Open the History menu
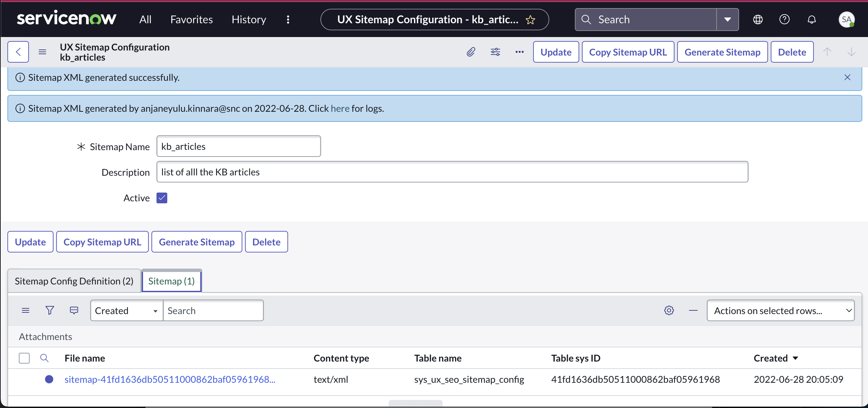868x408 pixels. [249, 20]
